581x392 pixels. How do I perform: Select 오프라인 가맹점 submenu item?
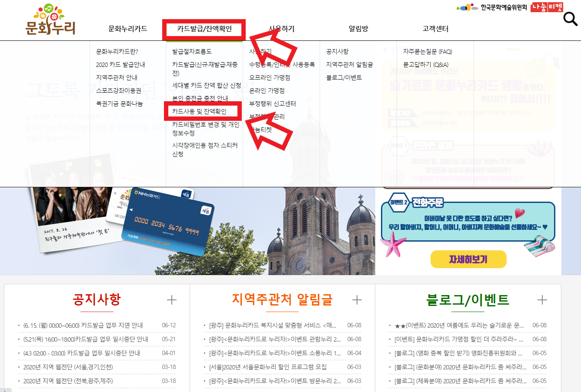click(270, 77)
